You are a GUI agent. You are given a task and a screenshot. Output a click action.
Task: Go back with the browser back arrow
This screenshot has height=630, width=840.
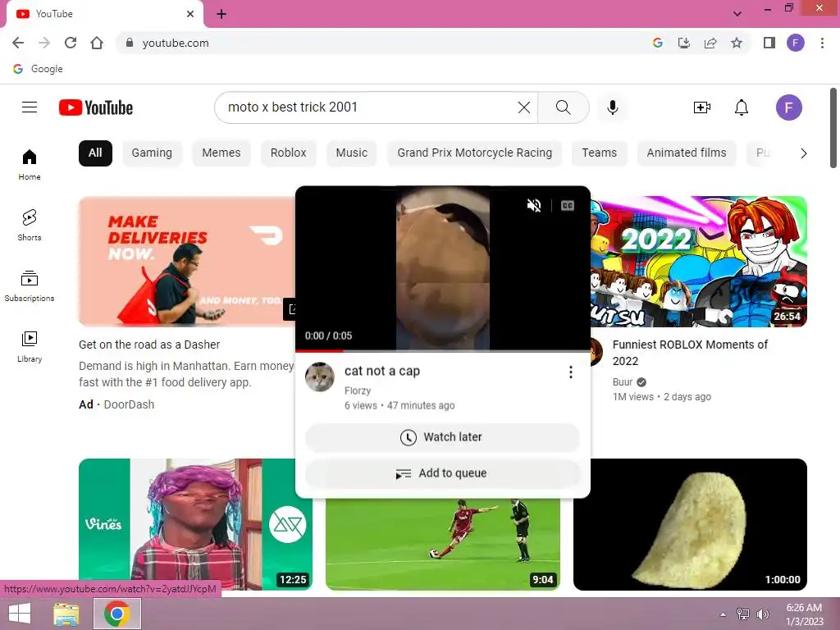coord(18,43)
